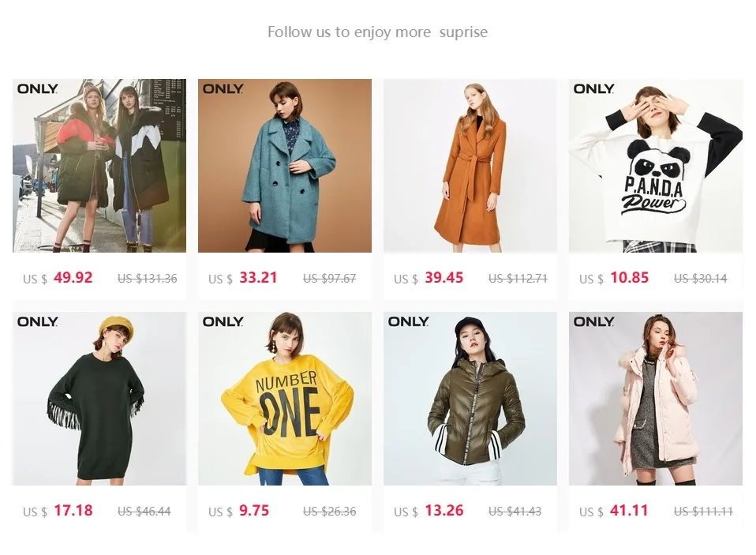Click the crossed-out US $131.36 original price
The image size is (756, 555).
148,279
